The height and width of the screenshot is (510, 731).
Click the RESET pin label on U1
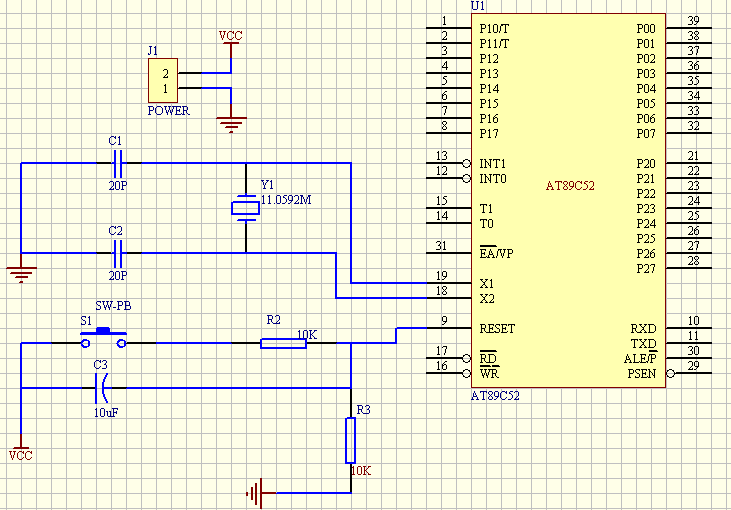(497, 328)
